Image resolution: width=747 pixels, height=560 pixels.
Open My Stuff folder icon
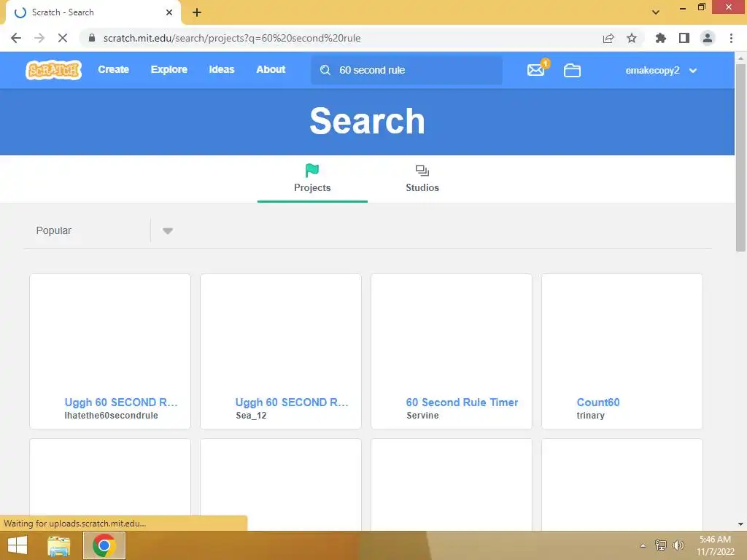pos(572,71)
